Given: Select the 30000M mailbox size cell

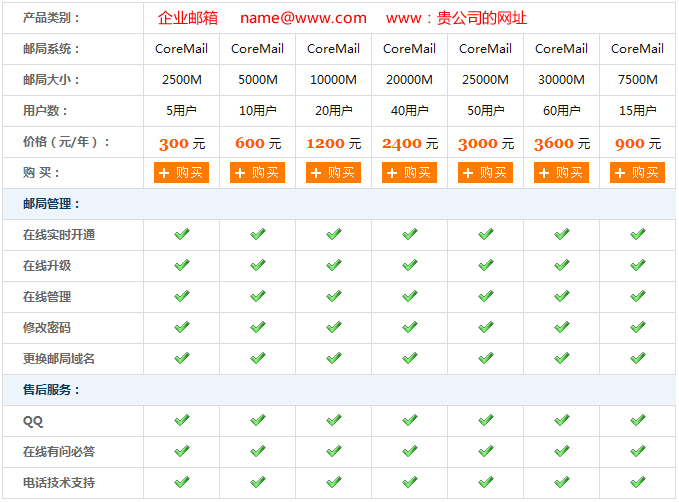Looking at the screenshot, I should click(561, 80).
